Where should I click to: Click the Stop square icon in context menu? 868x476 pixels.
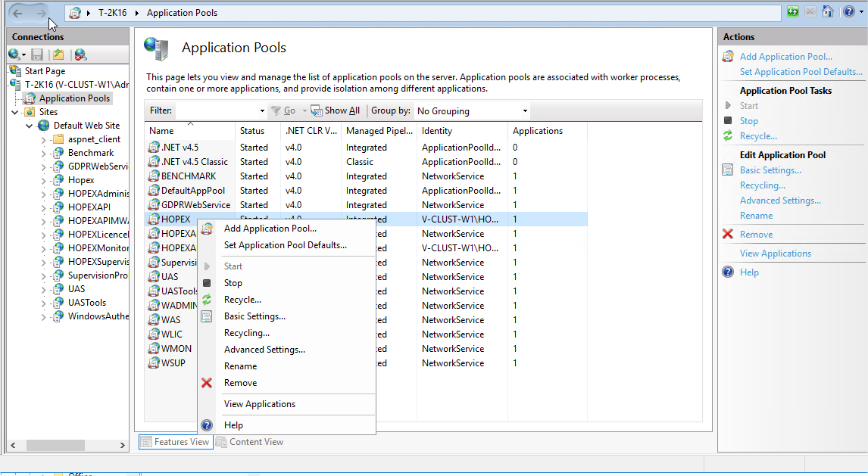coord(206,283)
